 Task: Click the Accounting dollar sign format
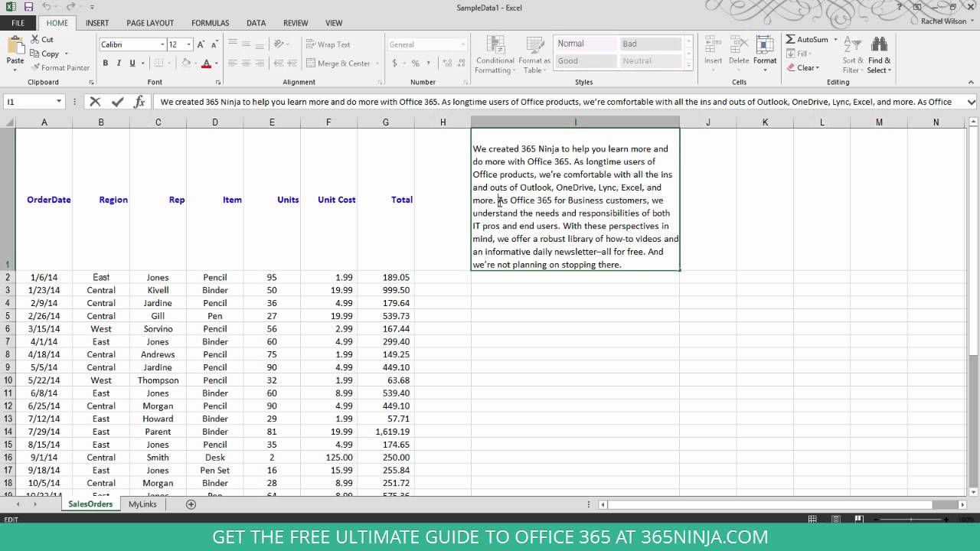(x=395, y=64)
